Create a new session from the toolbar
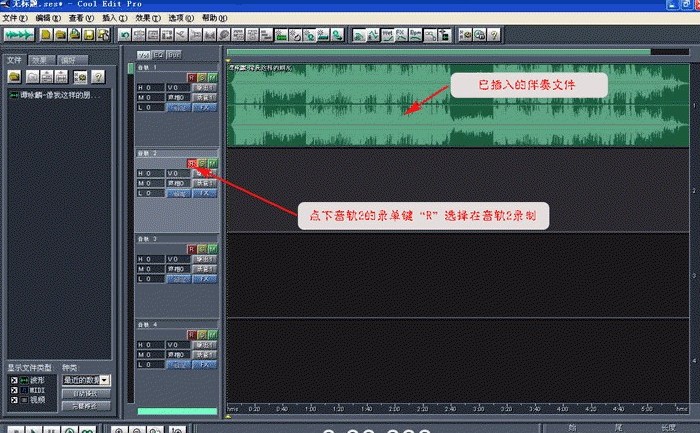The image size is (700, 433). (x=46, y=34)
